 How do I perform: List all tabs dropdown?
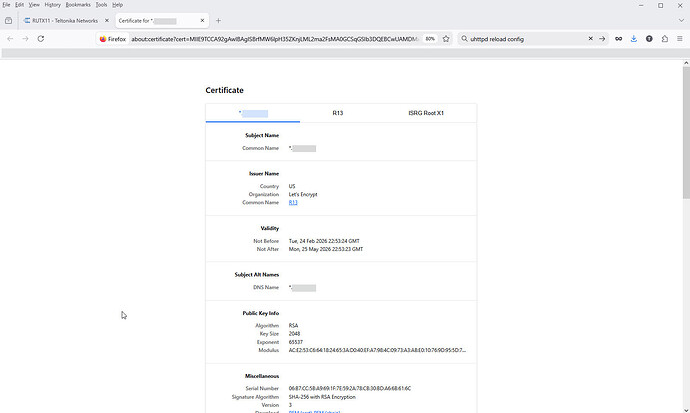click(x=681, y=20)
